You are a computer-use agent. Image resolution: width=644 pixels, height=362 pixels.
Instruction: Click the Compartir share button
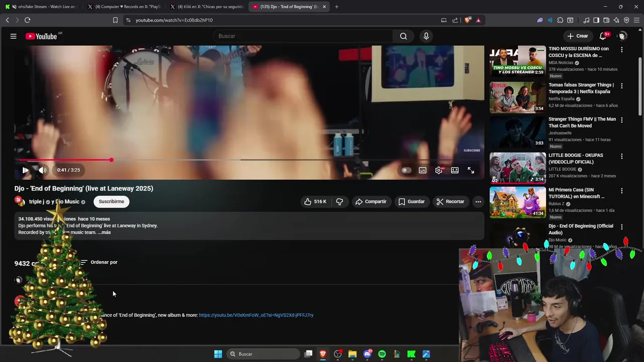tap(371, 202)
